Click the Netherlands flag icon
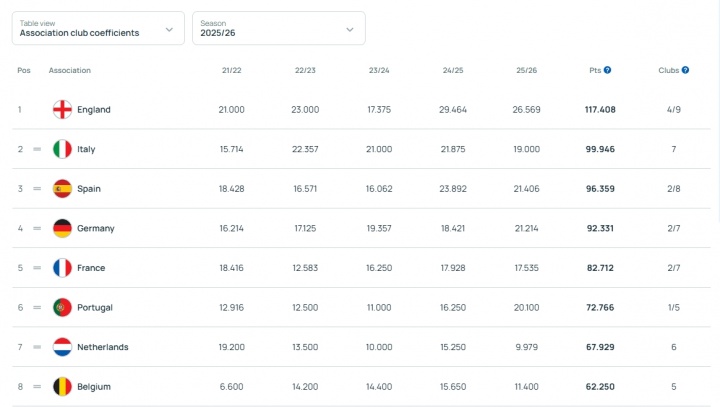This screenshot has height=407, width=720. pos(62,347)
